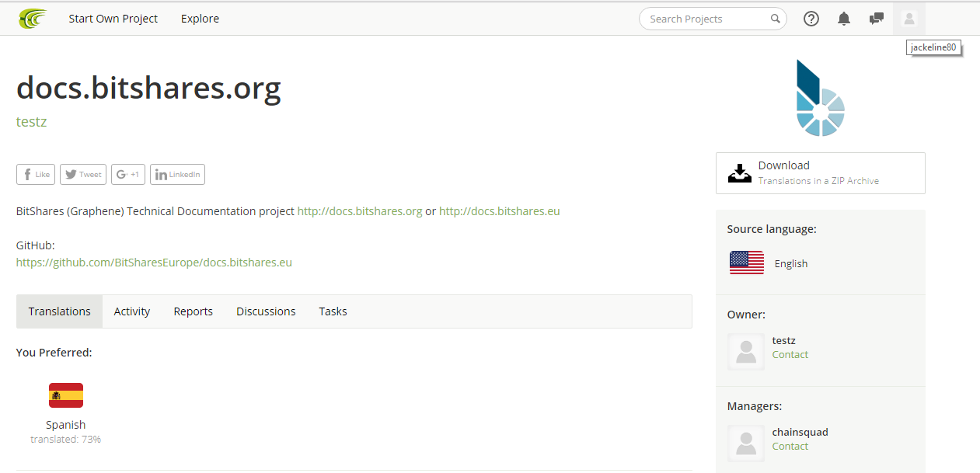Click the download tray icon

point(740,172)
